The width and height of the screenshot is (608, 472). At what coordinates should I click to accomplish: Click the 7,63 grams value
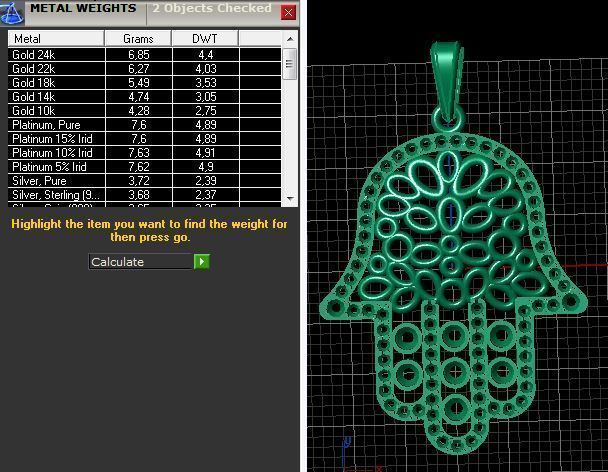(x=139, y=152)
